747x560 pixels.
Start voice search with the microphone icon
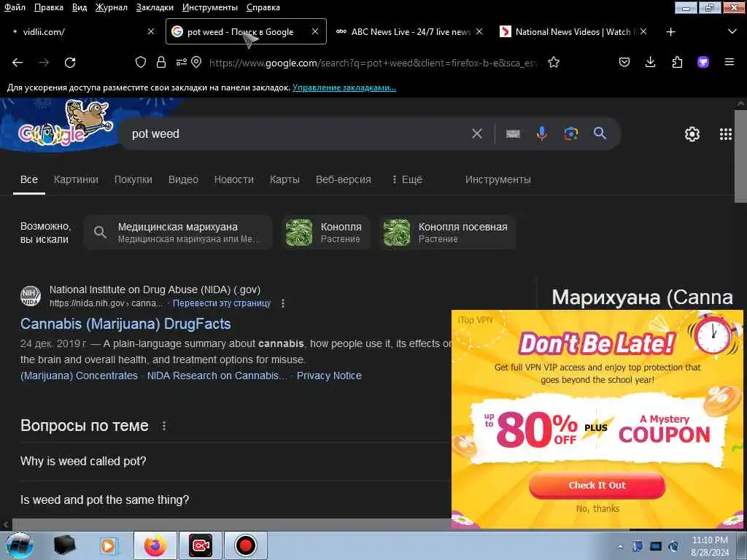pyautogui.click(x=542, y=134)
